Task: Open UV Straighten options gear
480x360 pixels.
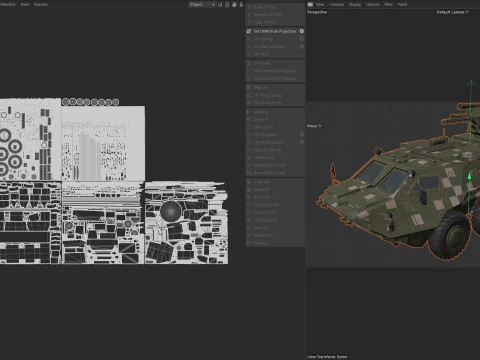Action: [302, 135]
